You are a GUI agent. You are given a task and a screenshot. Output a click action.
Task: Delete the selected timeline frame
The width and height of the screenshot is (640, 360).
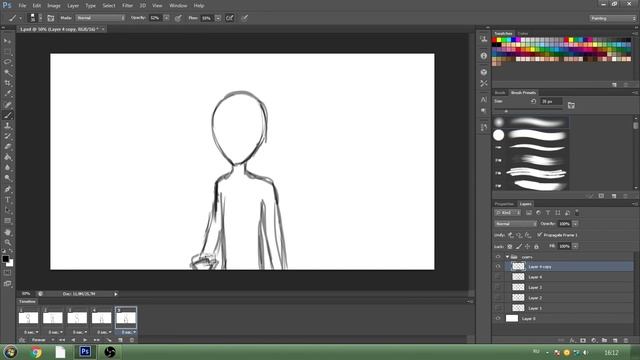click(x=131, y=340)
